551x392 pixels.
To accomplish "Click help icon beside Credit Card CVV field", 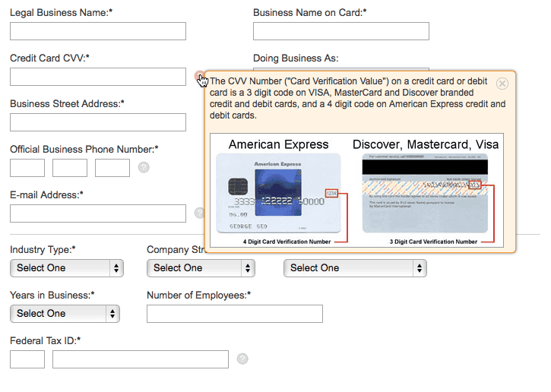I will point(199,76).
